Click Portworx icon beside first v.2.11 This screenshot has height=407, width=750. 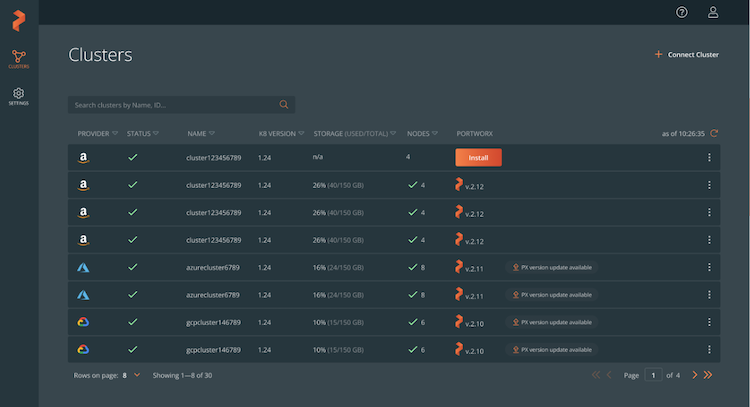pos(459,266)
